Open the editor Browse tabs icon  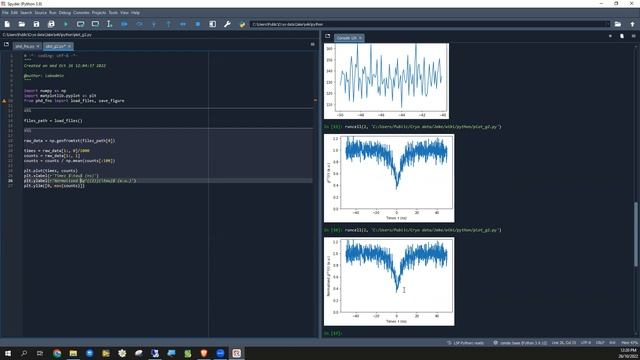tap(6, 44)
